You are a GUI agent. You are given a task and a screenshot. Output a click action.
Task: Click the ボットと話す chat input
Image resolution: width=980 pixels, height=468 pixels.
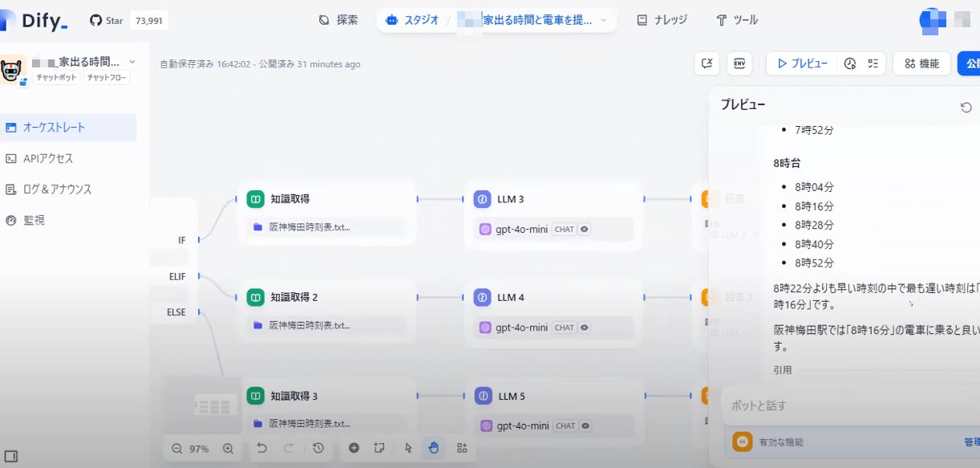click(851, 405)
